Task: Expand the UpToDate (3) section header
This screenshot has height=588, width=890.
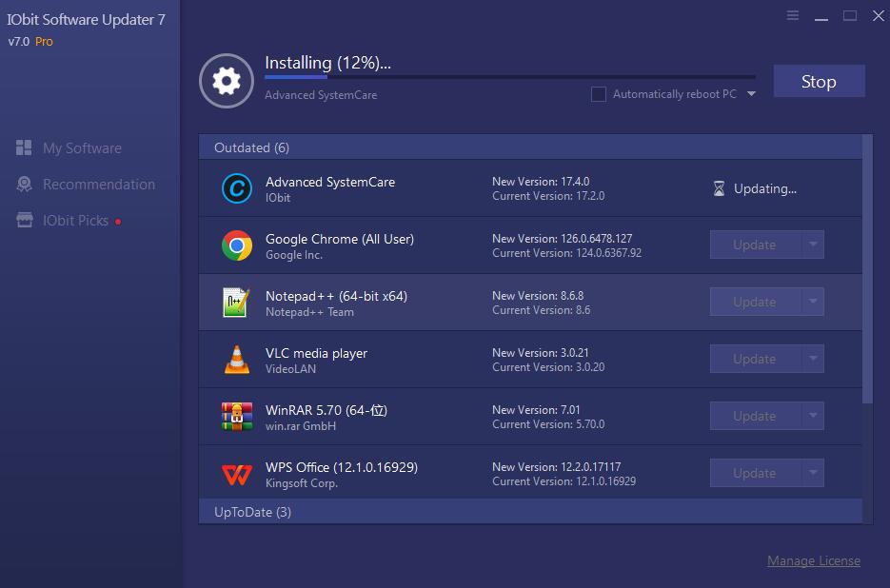Action: 530,512
